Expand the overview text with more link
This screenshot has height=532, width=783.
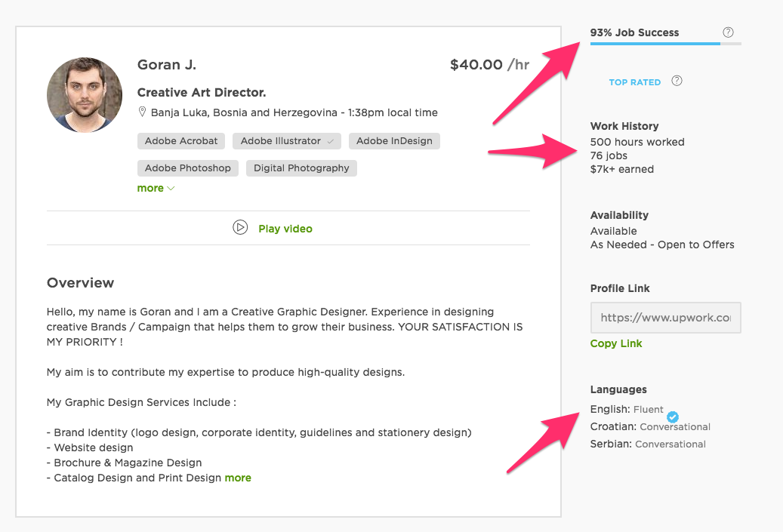(x=238, y=478)
